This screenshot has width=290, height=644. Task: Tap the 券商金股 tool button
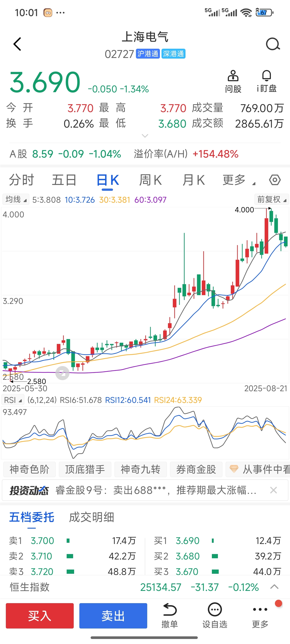pos(196,469)
